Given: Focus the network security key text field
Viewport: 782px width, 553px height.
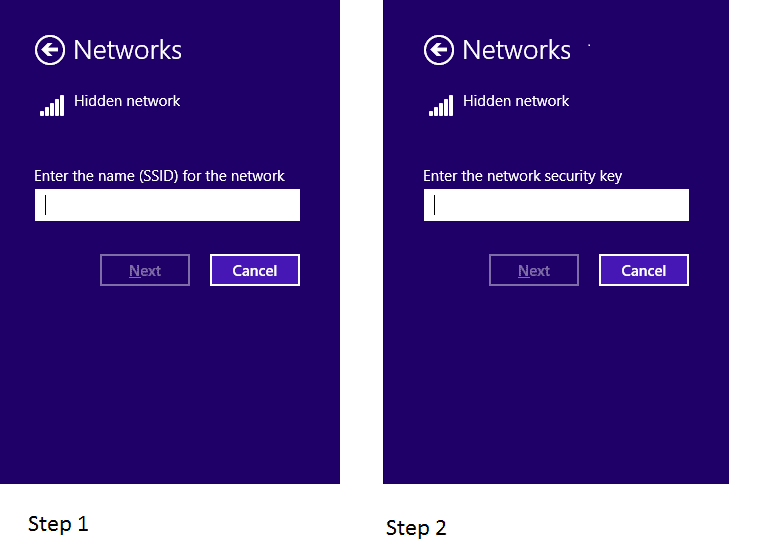Looking at the screenshot, I should (x=556, y=205).
